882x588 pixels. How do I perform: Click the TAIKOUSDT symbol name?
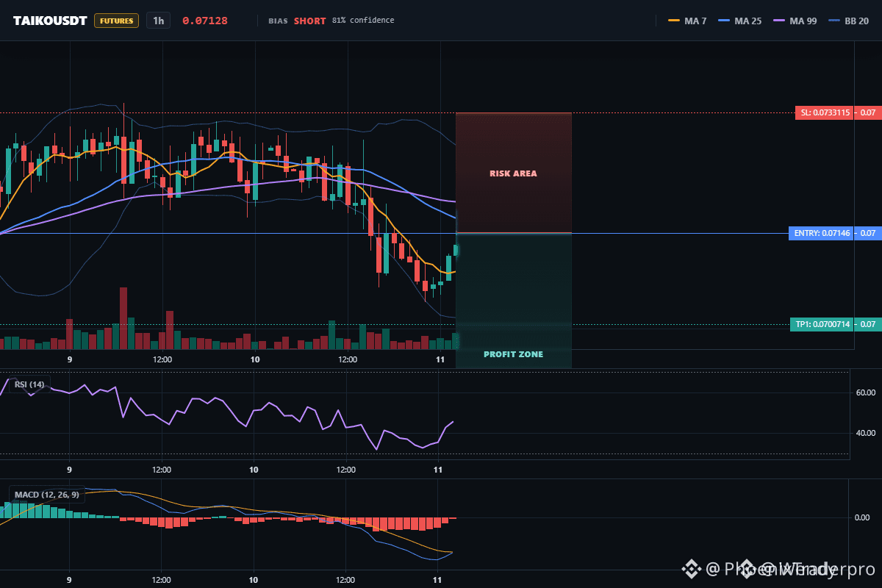coord(50,21)
